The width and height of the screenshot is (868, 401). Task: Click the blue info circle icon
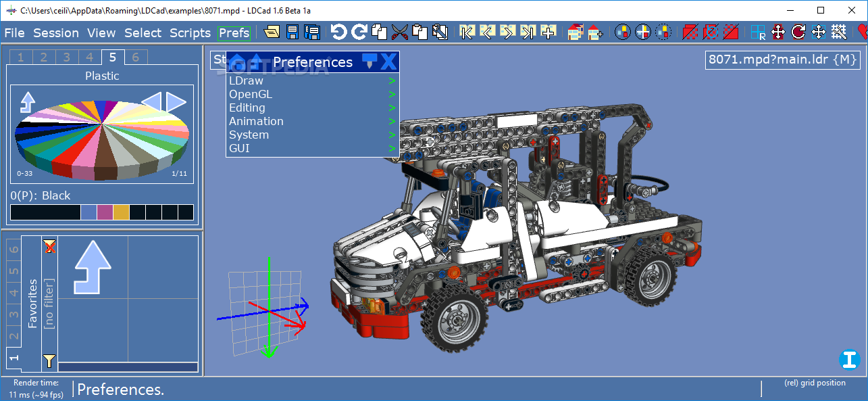849,360
